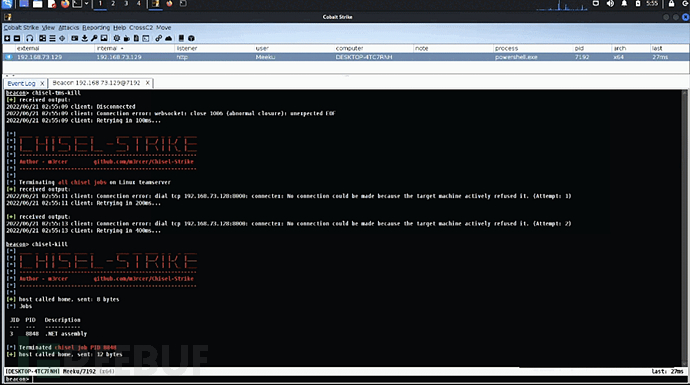Switch to session table view icon

coord(52,38)
